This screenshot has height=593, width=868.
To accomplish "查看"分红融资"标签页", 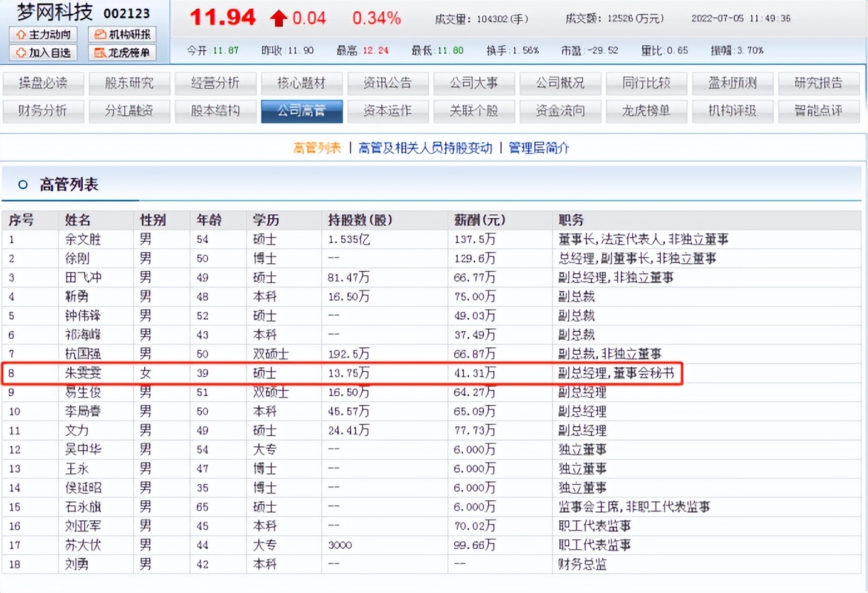I will 129,111.
